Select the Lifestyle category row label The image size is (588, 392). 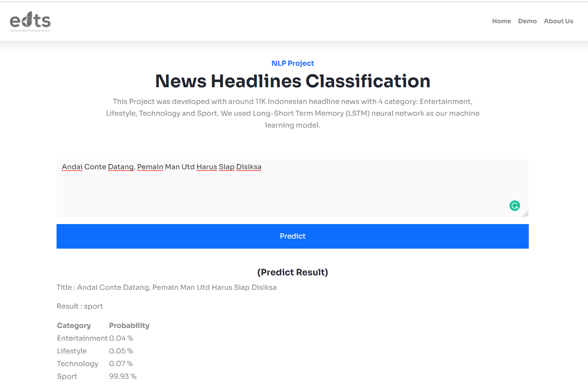(x=72, y=351)
